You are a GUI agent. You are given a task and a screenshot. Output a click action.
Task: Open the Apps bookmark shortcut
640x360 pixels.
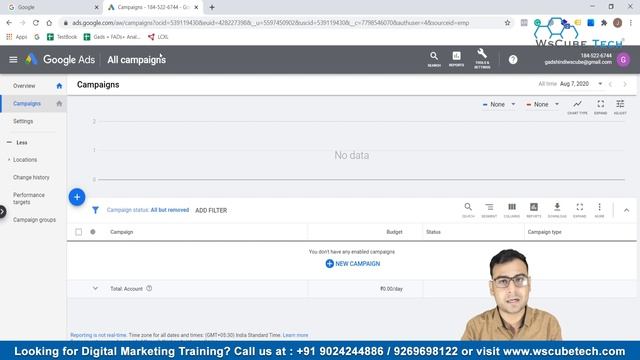coord(17,37)
